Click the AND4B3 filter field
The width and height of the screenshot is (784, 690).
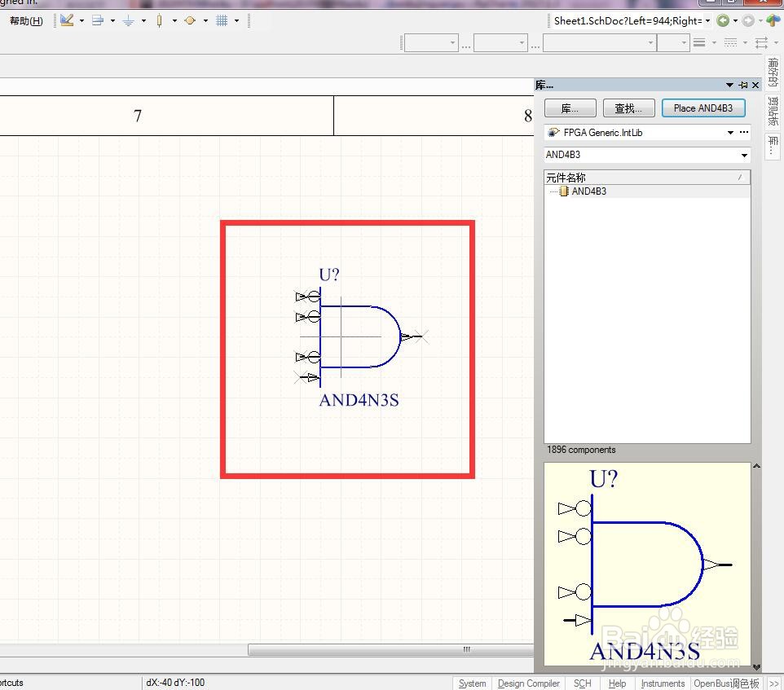641,155
